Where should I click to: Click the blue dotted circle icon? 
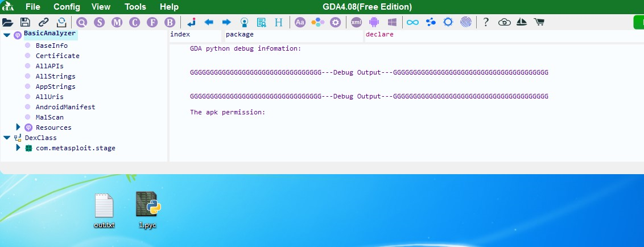point(448,22)
